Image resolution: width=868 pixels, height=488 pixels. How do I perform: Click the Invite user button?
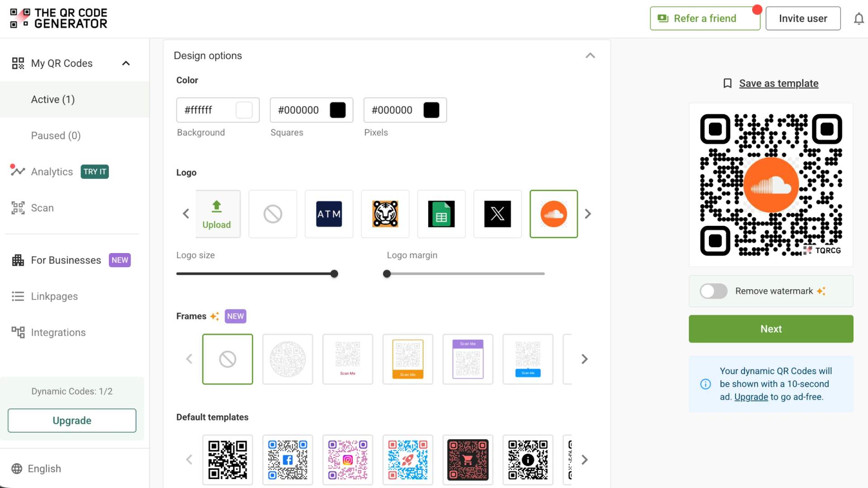pos(803,19)
